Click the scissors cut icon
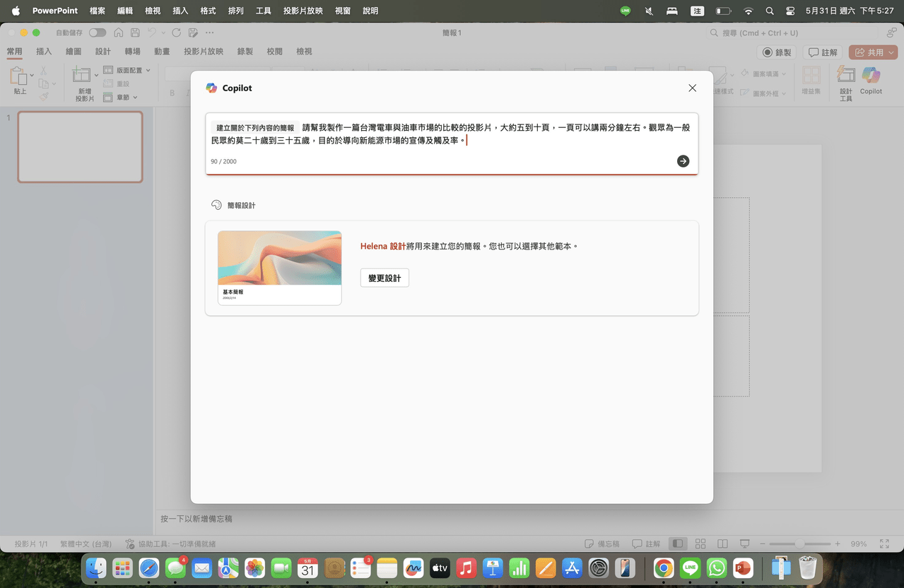This screenshot has width=904, height=588. point(44,70)
